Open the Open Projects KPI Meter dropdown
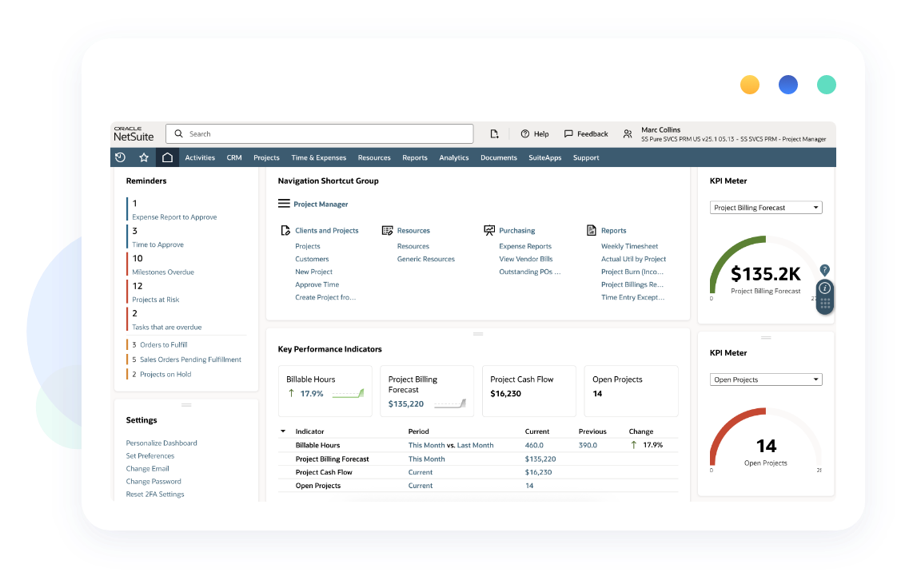The image size is (913, 588). click(766, 379)
